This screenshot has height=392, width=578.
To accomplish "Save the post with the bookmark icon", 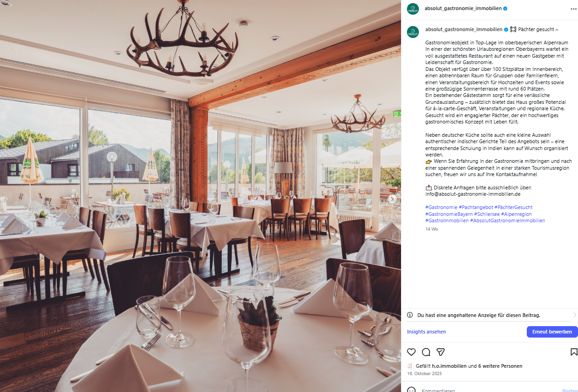I will 574,352.
